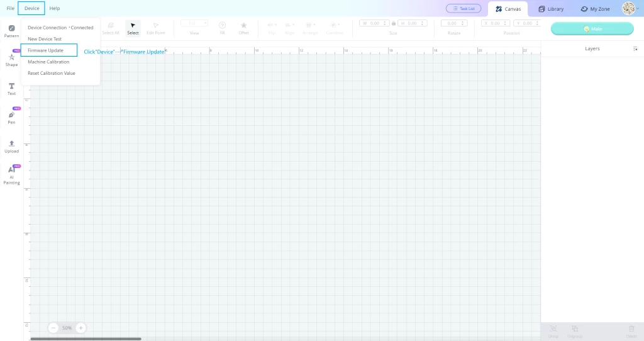This screenshot has width=644, height=341.
Task: Adjust the height H stepper arrows
Action: 423,23
